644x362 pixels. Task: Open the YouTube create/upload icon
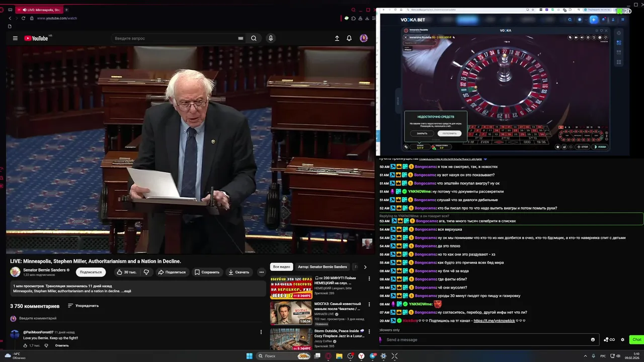(x=337, y=38)
